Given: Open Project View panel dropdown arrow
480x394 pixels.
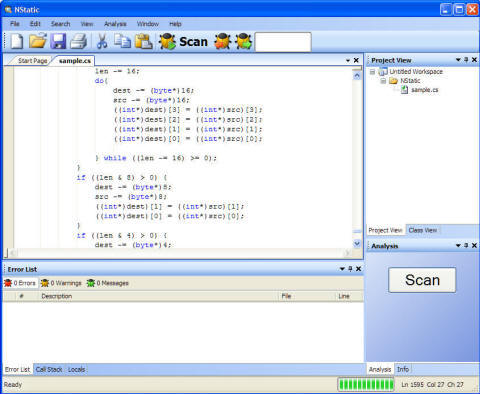Looking at the screenshot, I should coord(458,60).
